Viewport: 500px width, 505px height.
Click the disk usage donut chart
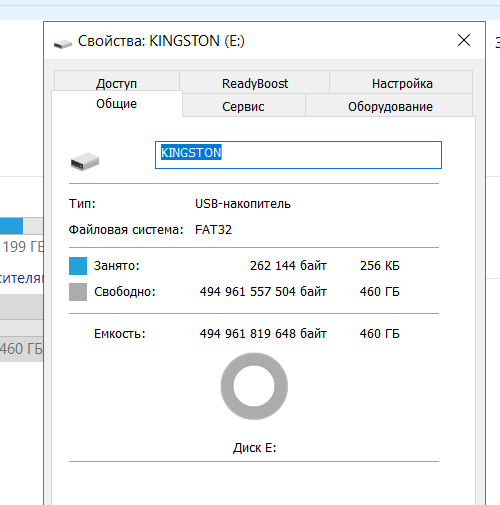pos(254,386)
